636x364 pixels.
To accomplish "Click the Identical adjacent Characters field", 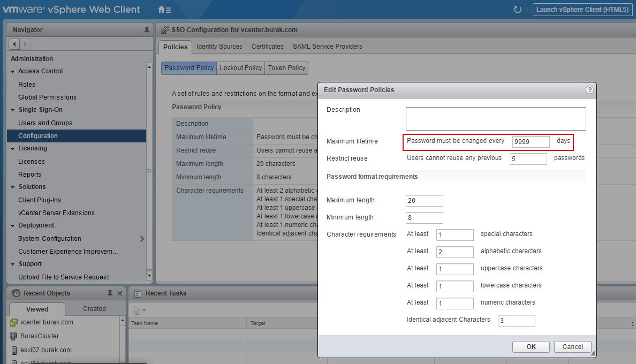I will (x=516, y=320).
